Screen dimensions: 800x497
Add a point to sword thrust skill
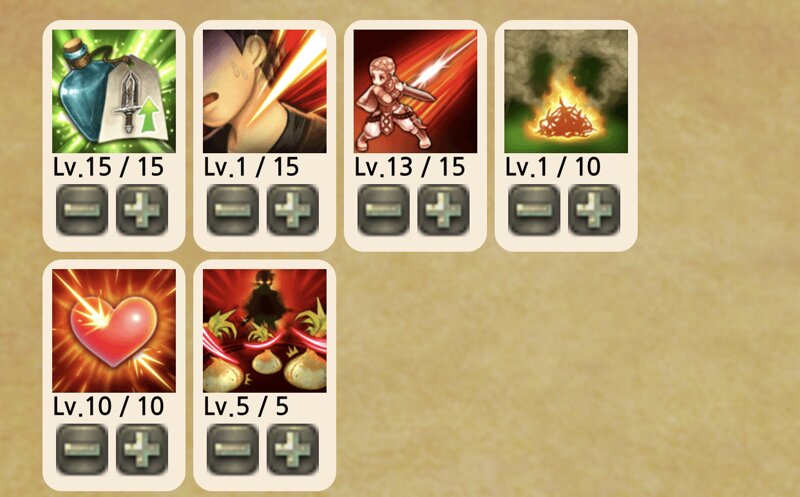443,210
